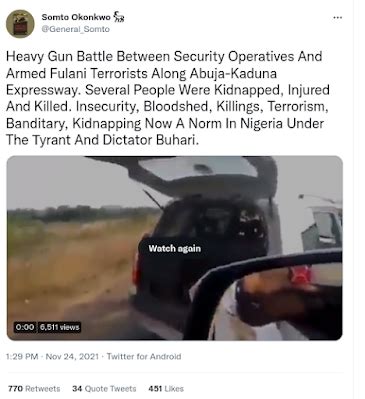The height and width of the screenshot is (399, 365).
Task: Click the 0:00 video timestamp badge
Action: [25, 327]
